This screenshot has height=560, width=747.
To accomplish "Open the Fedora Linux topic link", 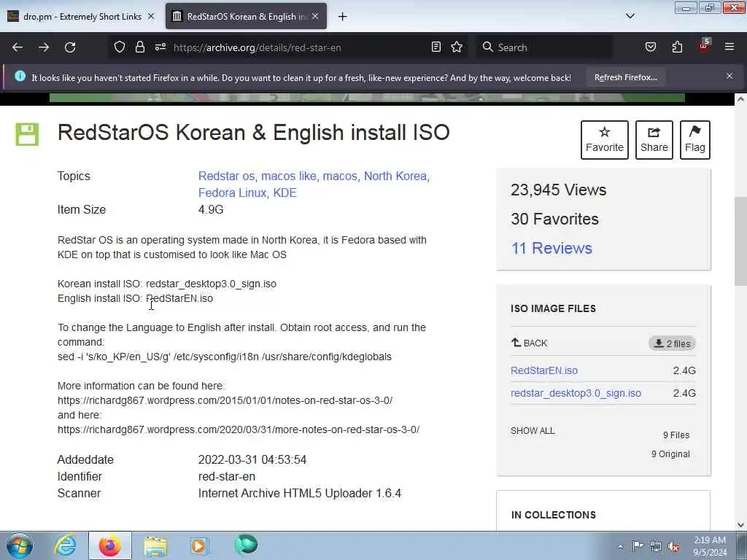I will (x=232, y=192).
